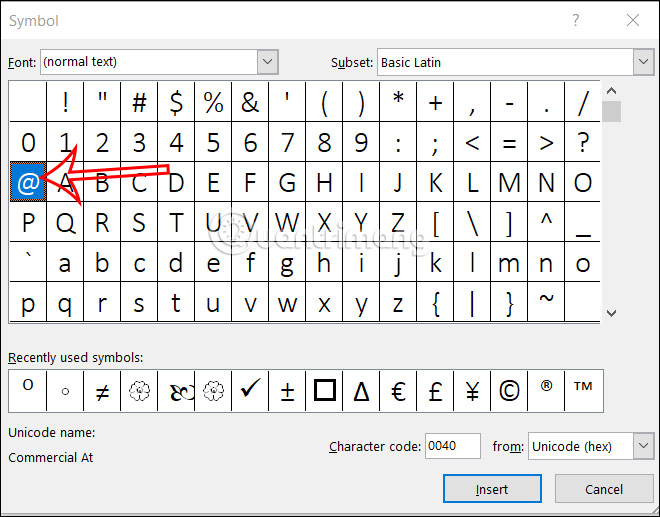Viewport: 660px width, 517px height.
Task: Select the less-than sign symbol
Action: tap(472, 142)
